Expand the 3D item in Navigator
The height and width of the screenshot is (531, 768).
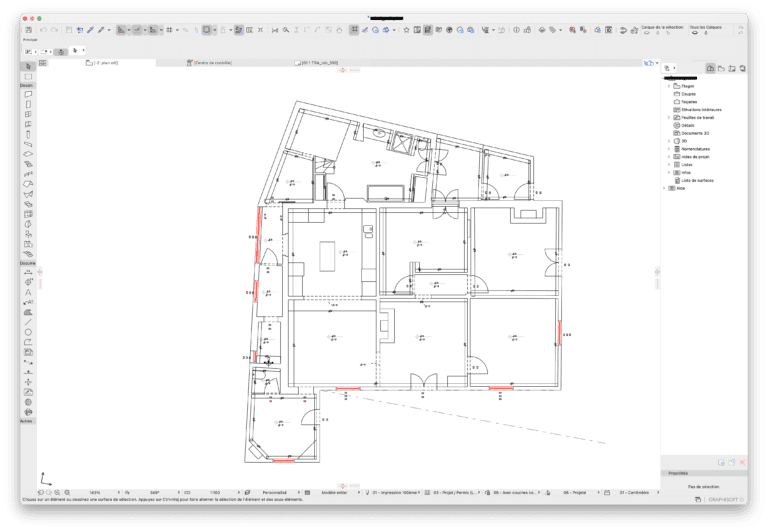pyautogui.click(x=669, y=141)
